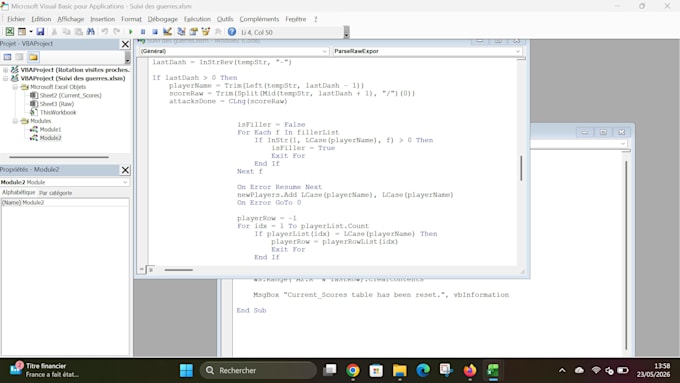Click Project panel horizontal scrollbar thumb

[59, 157]
